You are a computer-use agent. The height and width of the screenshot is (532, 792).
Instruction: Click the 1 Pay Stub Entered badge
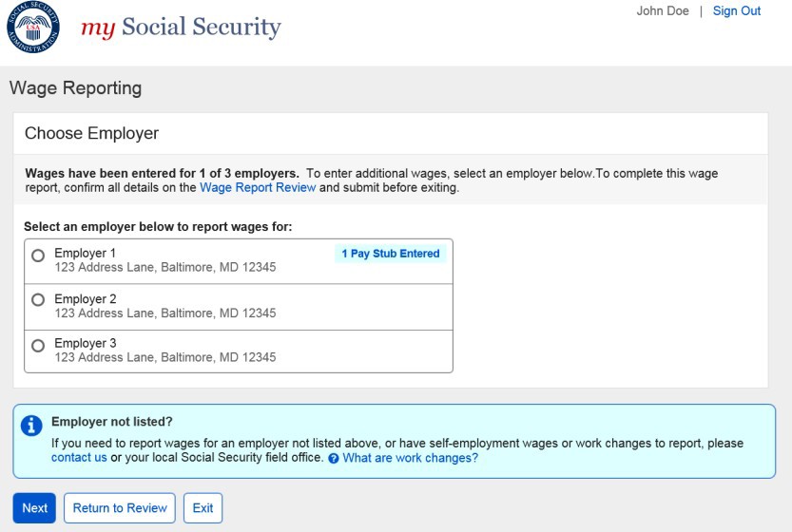[390, 254]
